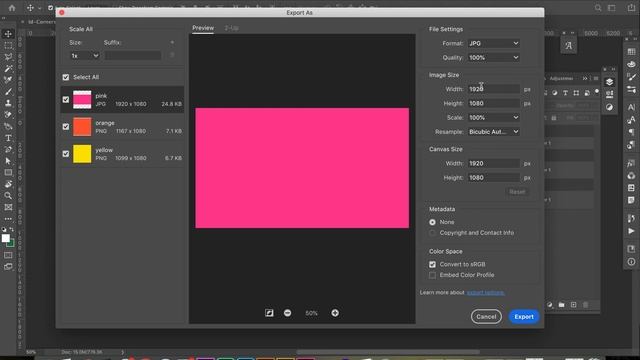Open the Actions play-arrow panel icon
This screenshot has width=640, height=360.
[631, 231]
